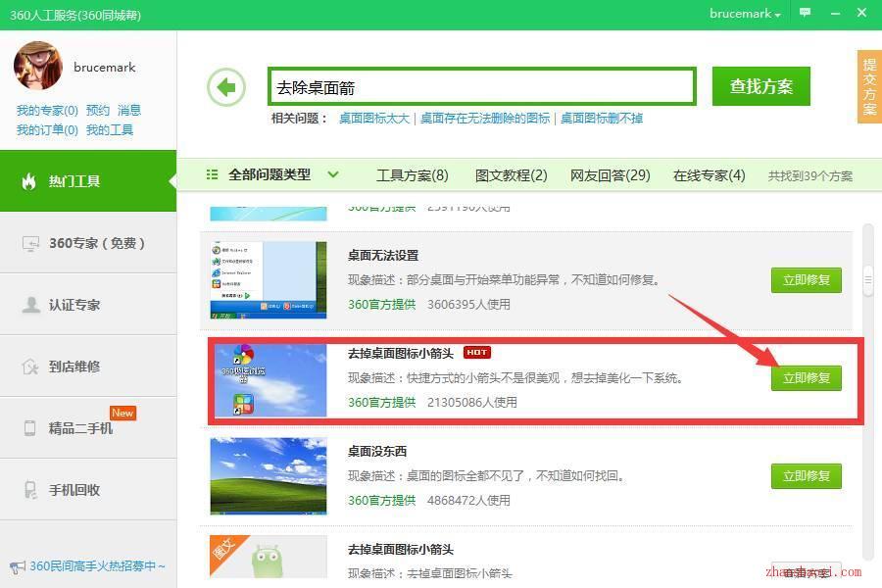Close the 360人工服务 window
Screen dimensions: 882x588
pos(861,13)
